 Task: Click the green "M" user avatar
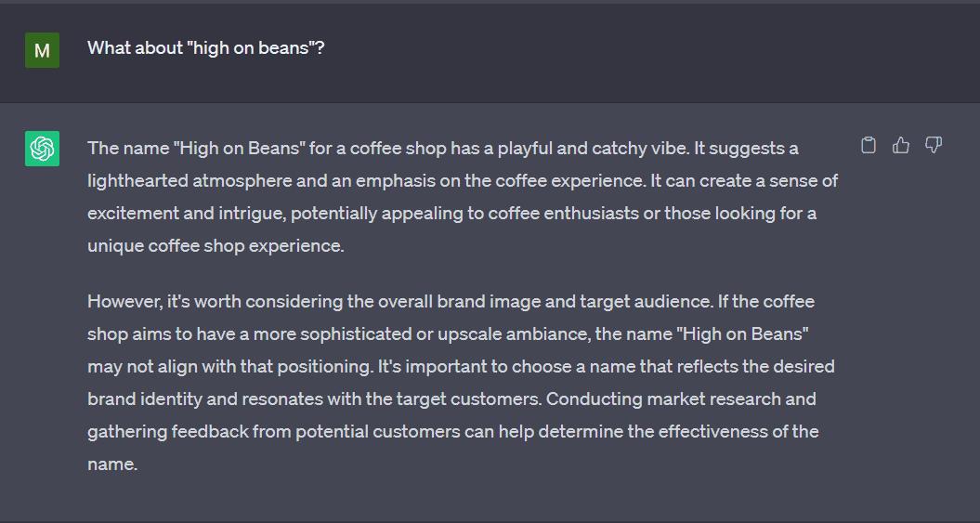[42, 50]
